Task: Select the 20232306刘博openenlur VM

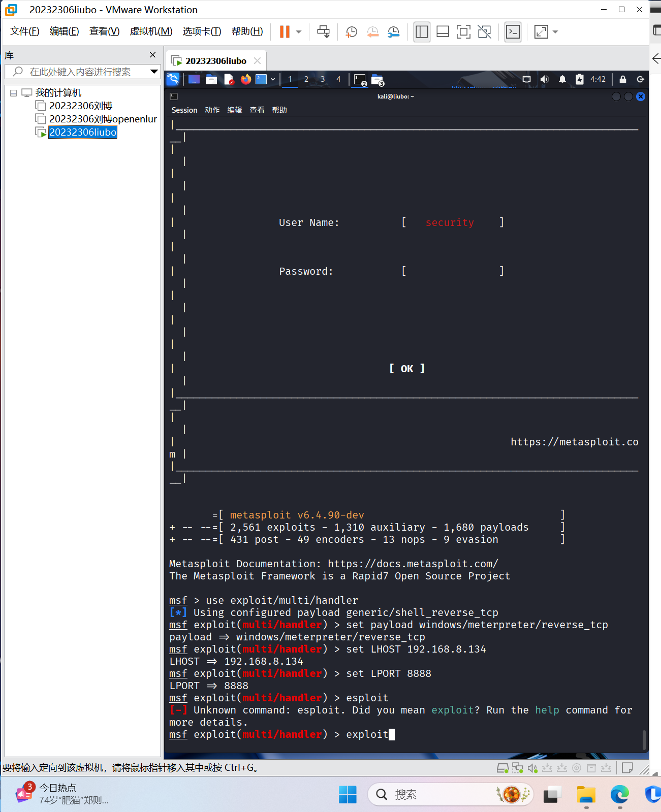Action: click(x=103, y=119)
